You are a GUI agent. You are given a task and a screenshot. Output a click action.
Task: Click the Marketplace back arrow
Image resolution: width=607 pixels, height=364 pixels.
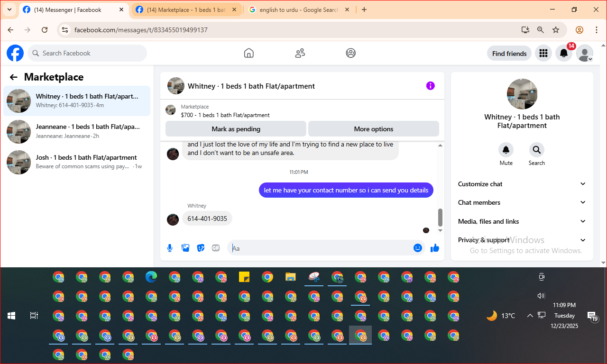[14, 77]
